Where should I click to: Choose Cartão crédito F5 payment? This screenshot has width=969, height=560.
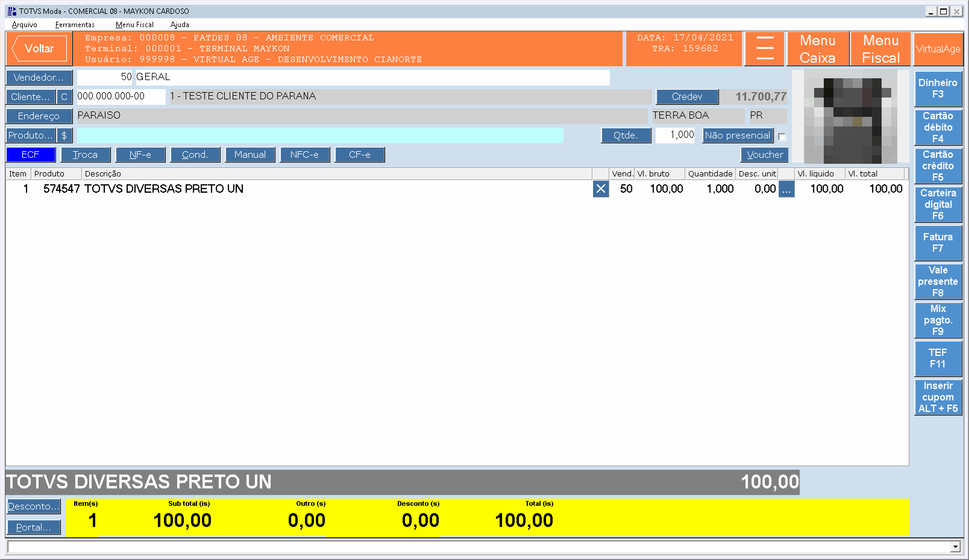click(x=938, y=166)
